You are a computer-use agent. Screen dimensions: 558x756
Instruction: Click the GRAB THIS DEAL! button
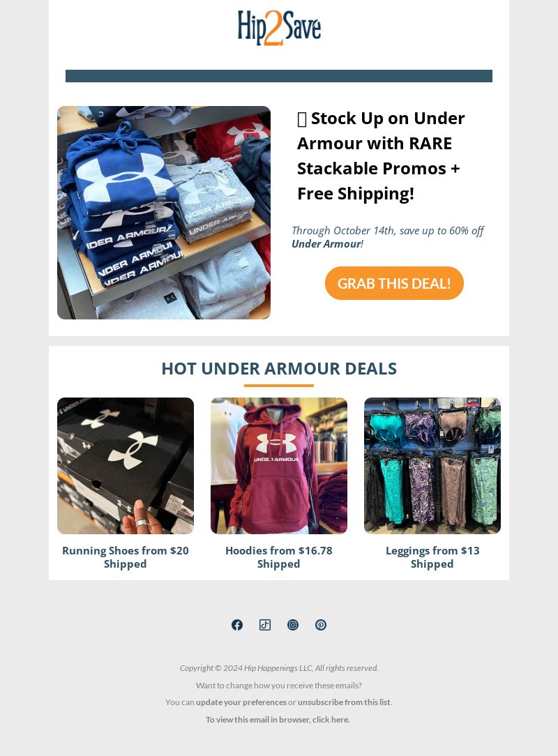tap(394, 283)
